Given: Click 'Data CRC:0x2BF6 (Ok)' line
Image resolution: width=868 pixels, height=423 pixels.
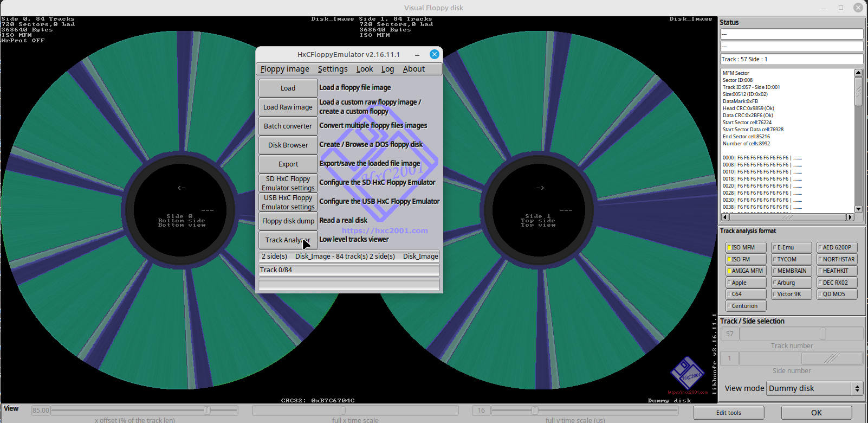Looking at the screenshot, I should (x=748, y=115).
